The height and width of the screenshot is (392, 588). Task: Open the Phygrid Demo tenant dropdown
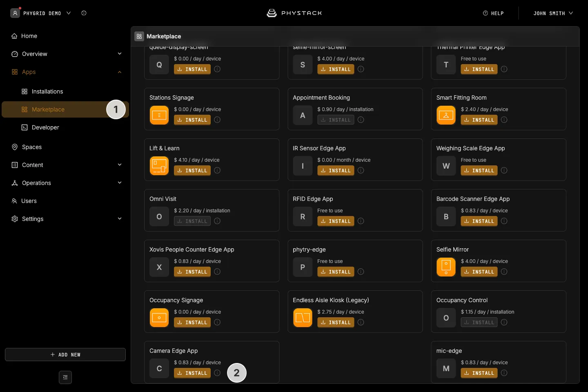click(41, 13)
